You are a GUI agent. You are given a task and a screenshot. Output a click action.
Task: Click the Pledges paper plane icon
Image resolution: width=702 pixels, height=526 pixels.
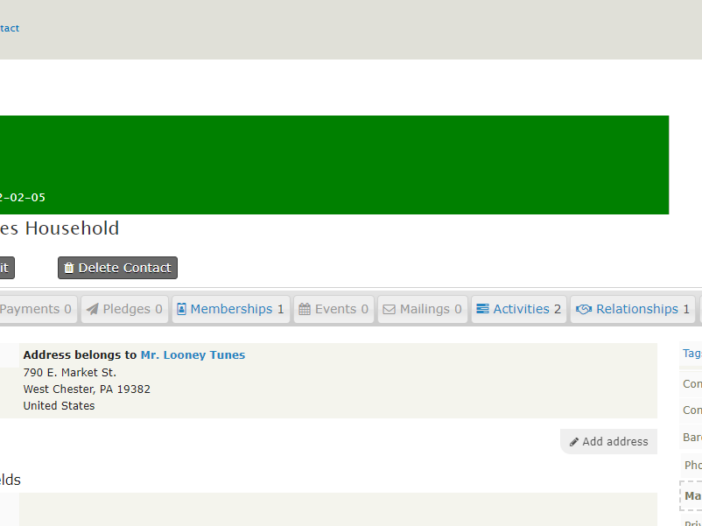point(92,310)
